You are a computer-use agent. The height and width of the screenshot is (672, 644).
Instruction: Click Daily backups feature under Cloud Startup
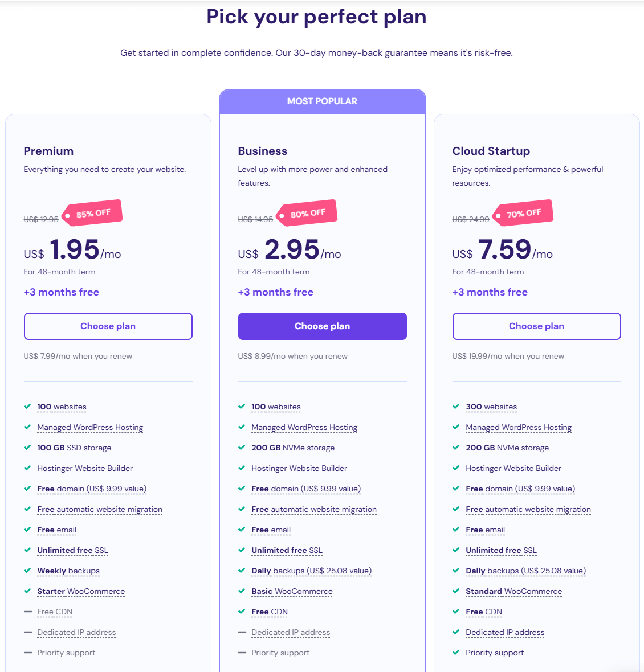(525, 571)
